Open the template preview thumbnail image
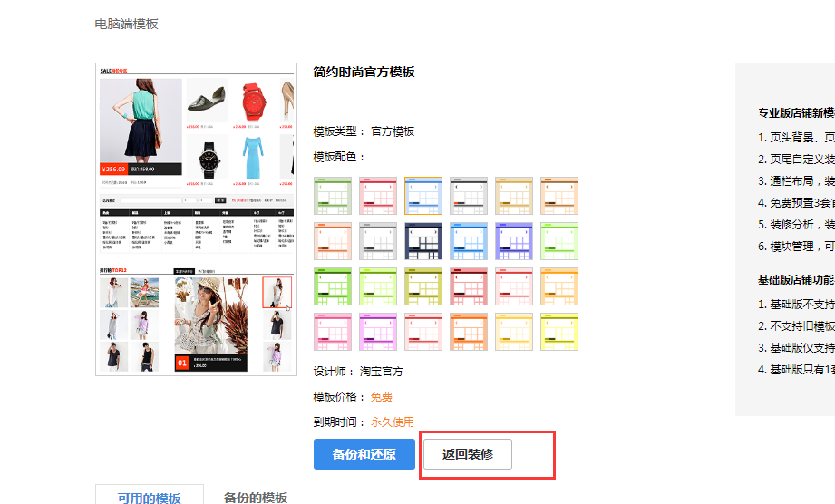 (x=196, y=219)
